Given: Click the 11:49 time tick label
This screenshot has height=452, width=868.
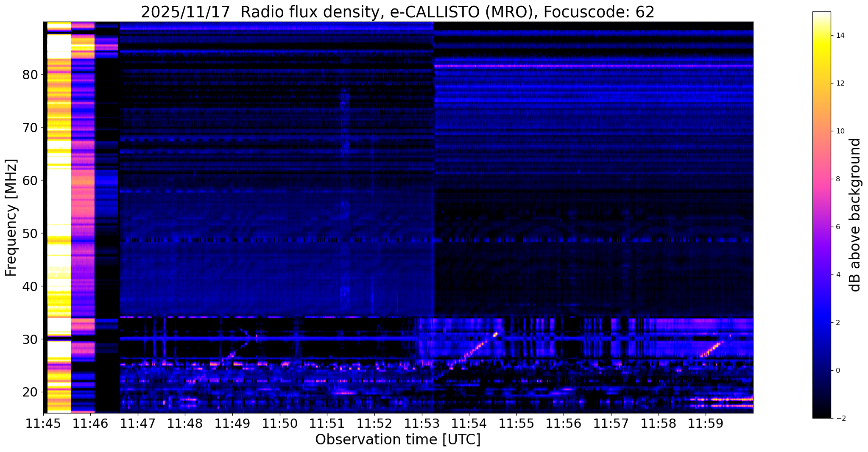Looking at the screenshot, I should [232, 424].
